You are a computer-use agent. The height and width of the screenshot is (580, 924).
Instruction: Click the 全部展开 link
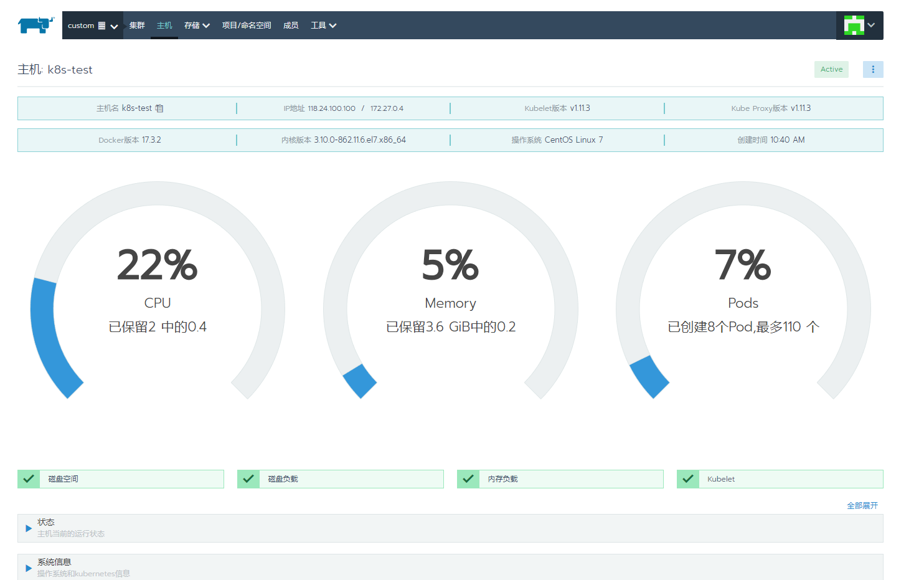(862, 506)
